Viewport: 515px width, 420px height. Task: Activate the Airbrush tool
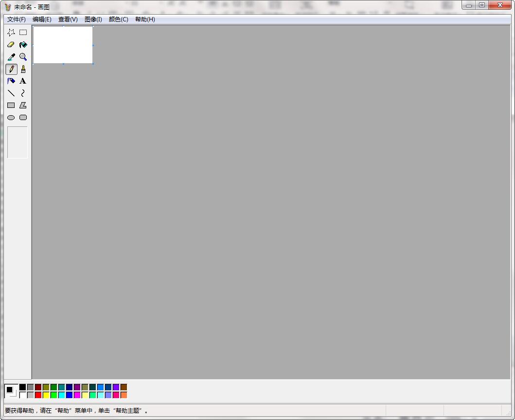tap(11, 81)
